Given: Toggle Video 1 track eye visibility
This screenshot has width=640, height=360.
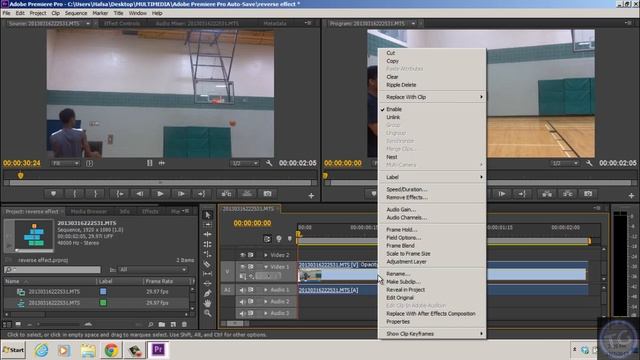Looking at the screenshot, I should coord(242,267).
